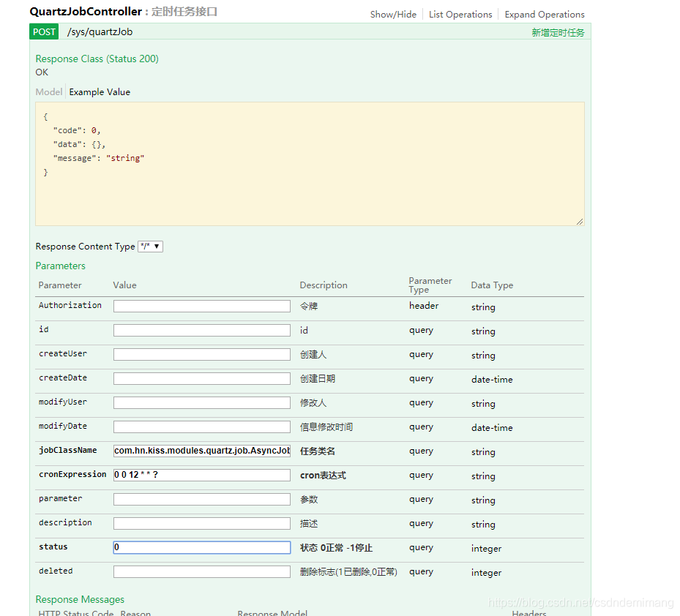This screenshot has height=616, width=680.
Task: Open the /sys/quartzJob endpoint path
Action: point(100,31)
